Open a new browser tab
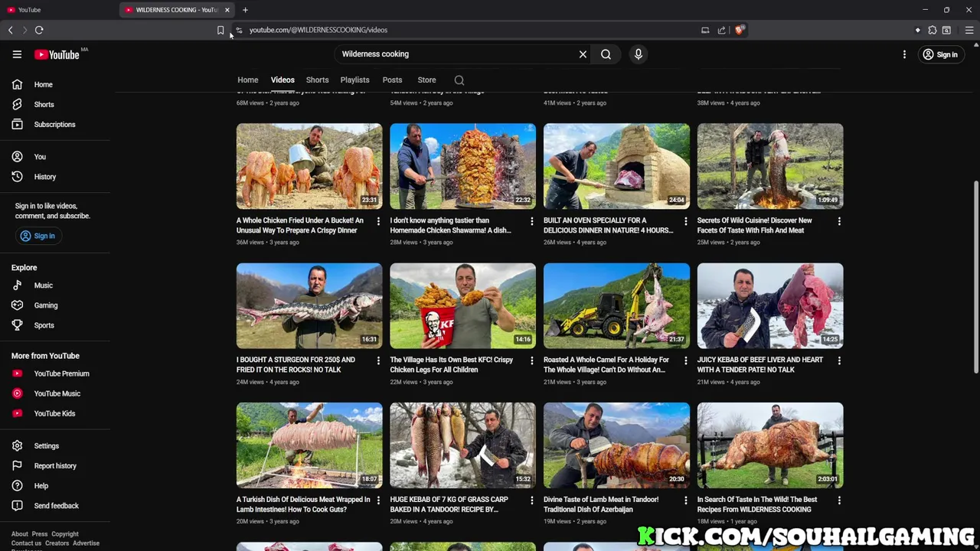 [245, 10]
